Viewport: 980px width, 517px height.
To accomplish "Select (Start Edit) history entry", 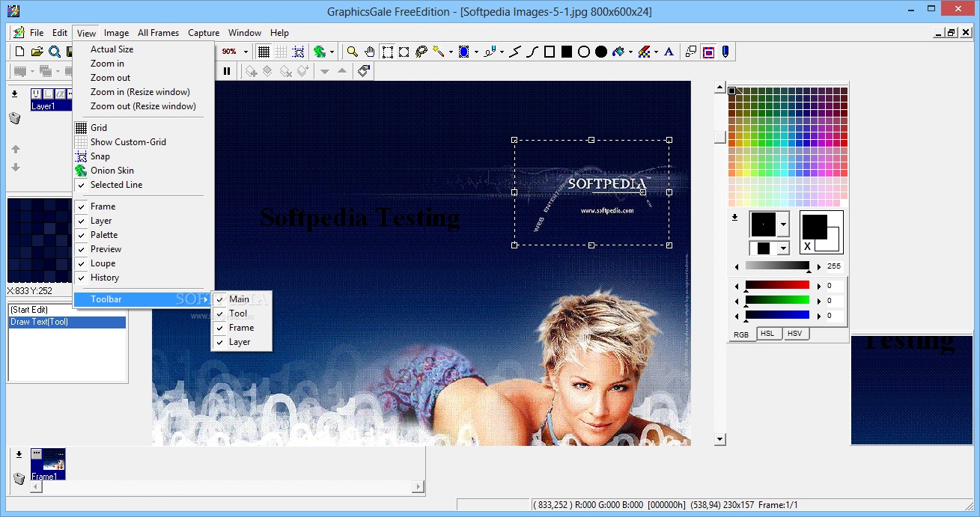I will (x=67, y=310).
